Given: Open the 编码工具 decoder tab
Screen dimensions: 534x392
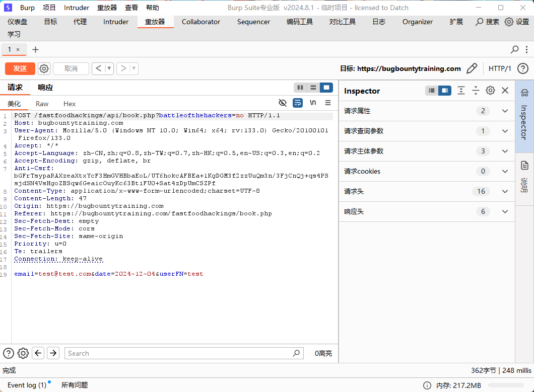Looking at the screenshot, I should (x=300, y=22).
